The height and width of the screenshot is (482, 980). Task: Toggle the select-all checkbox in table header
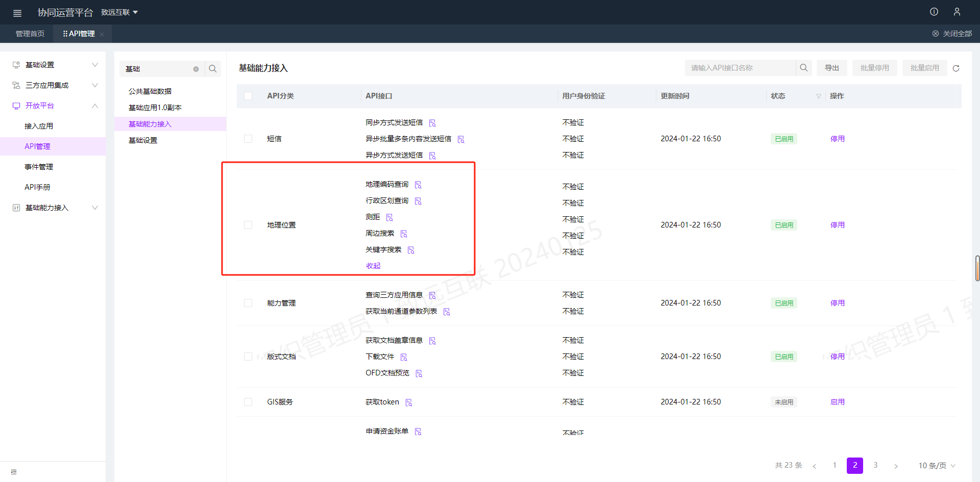coord(248,96)
